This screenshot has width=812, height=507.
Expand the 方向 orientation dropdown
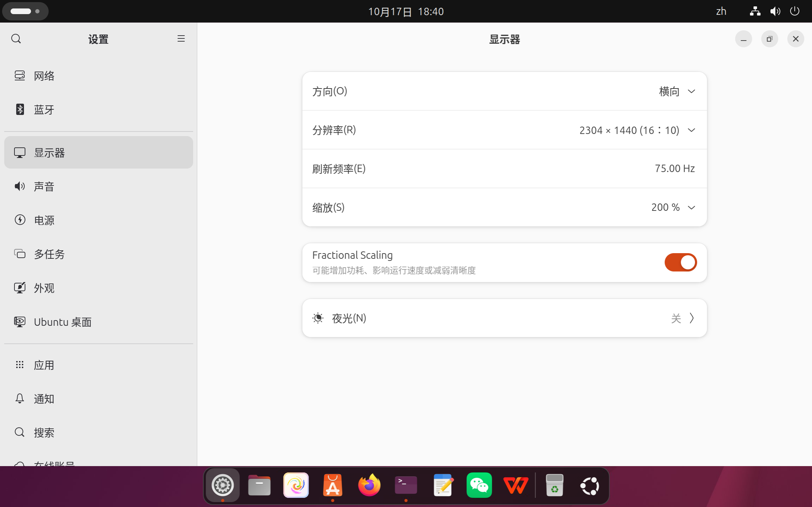(x=505, y=91)
